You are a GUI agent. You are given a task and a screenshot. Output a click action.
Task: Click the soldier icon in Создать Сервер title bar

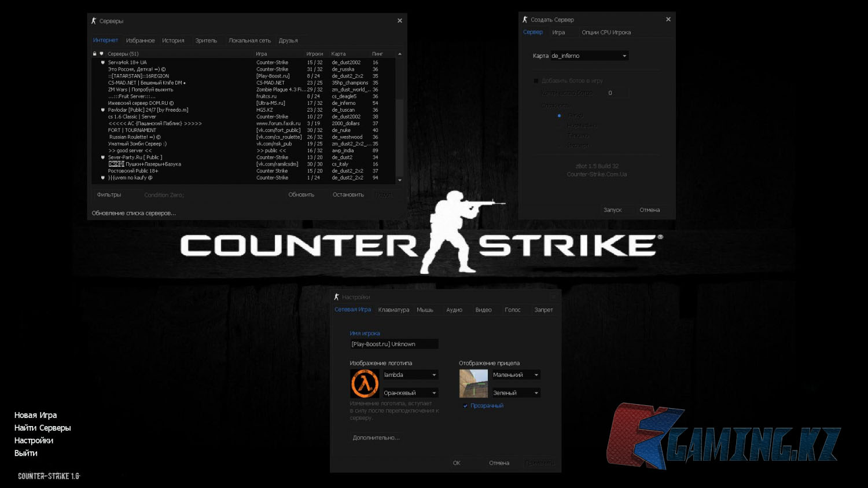pyautogui.click(x=525, y=20)
